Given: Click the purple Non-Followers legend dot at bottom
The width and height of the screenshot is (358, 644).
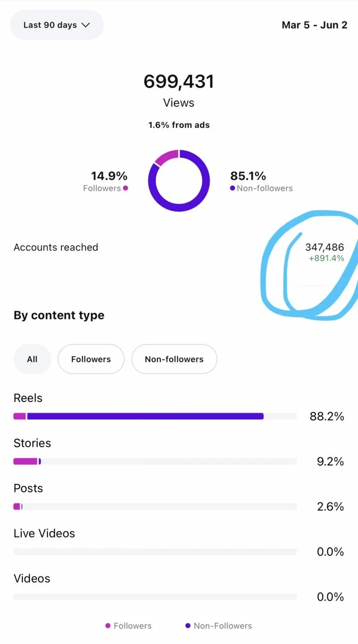Looking at the screenshot, I should tap(188, 626).
